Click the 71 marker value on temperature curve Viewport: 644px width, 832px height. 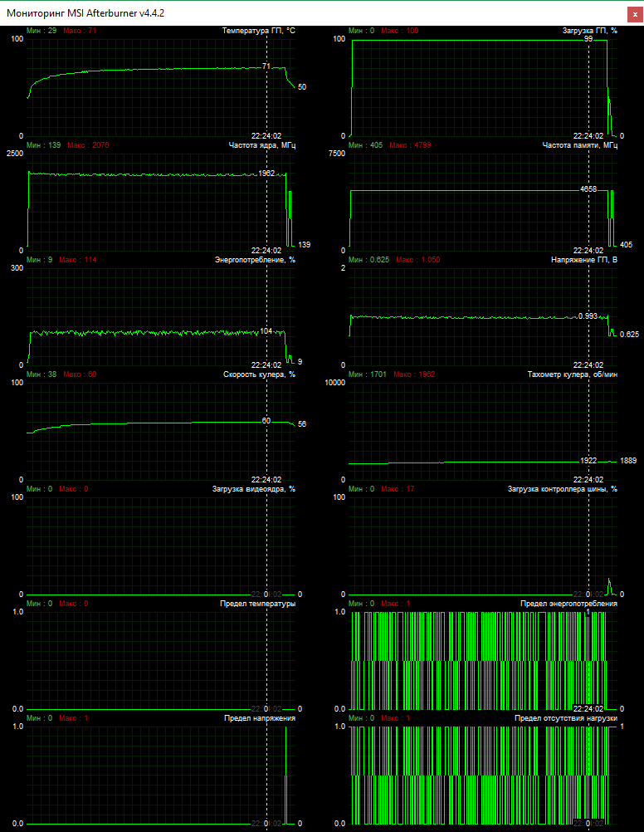pos(266,66)
